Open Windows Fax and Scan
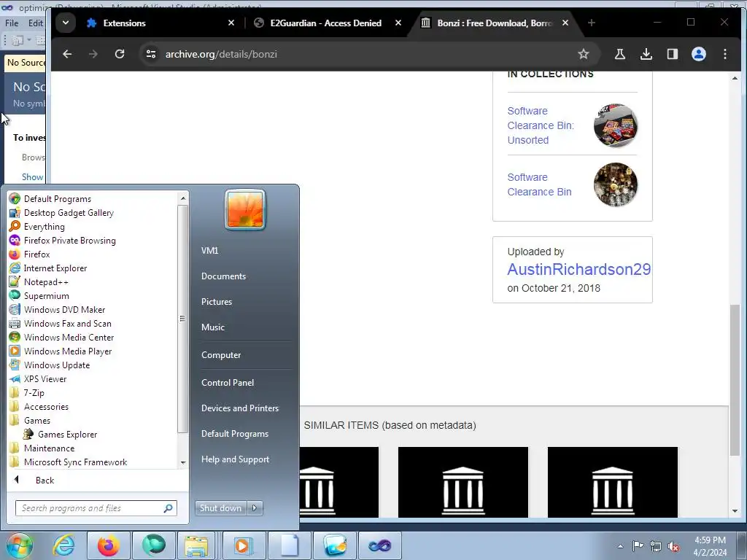 [x=68, y=323]
